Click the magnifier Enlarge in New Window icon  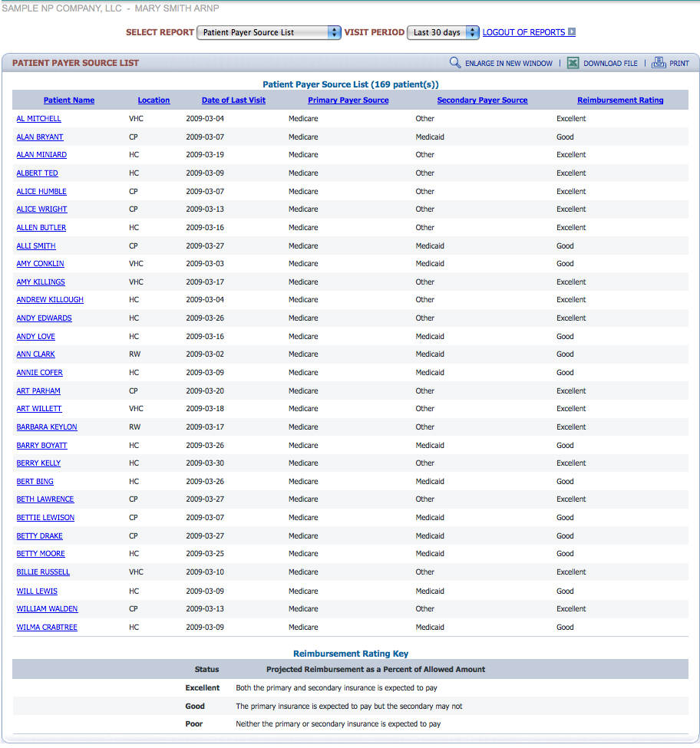pyautogui.click(x=454, y=63)
